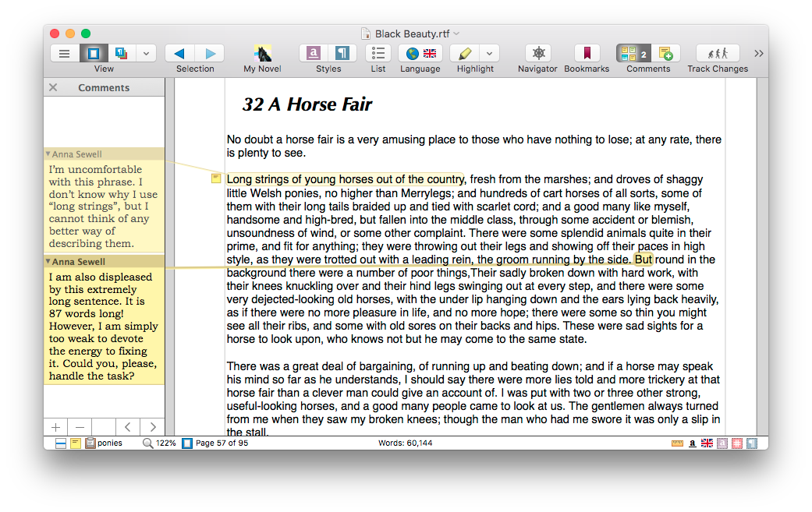Click highlighted text 'Long strings of young horses'
This screenshot has height=512, width=812.
[300, 179]
